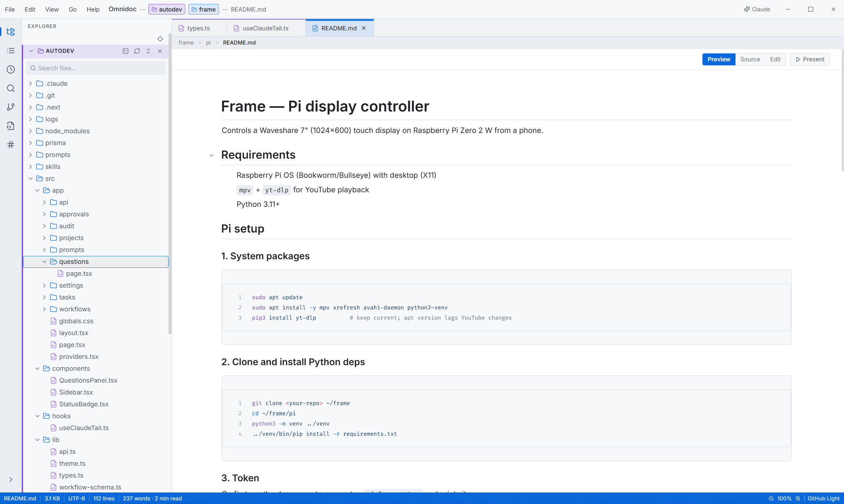Click the locate active file target icon
The width and height of the screenshot is (844, 504).
pos(160,39)
